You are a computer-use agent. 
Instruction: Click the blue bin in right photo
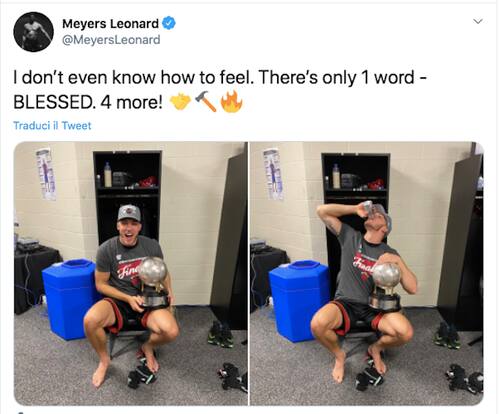coord(299,301)
